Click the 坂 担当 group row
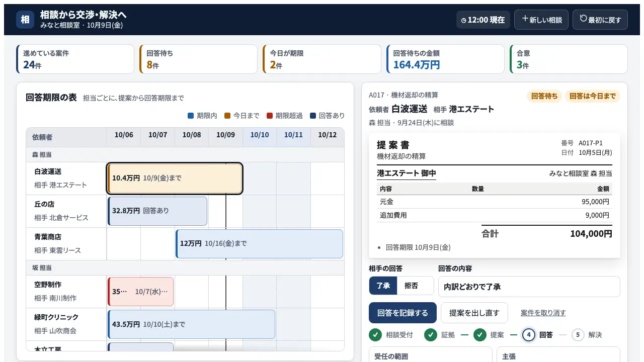 [185, 267]
